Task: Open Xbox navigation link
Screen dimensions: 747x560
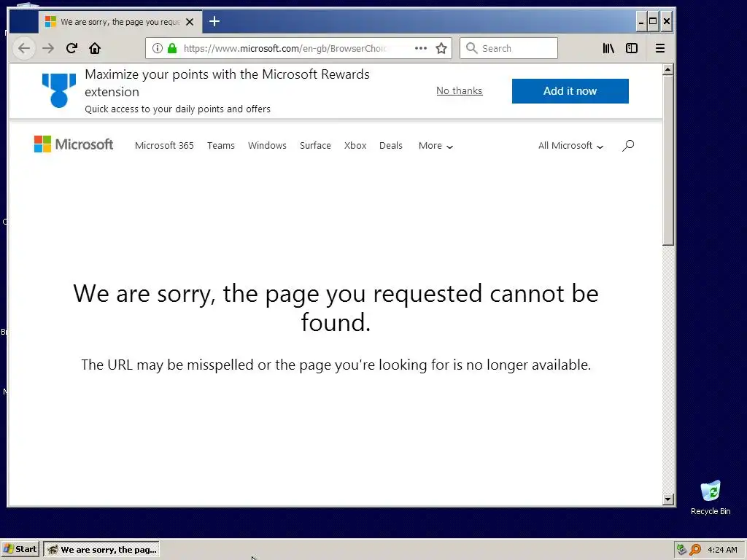Action: click(x=355, y=145)
